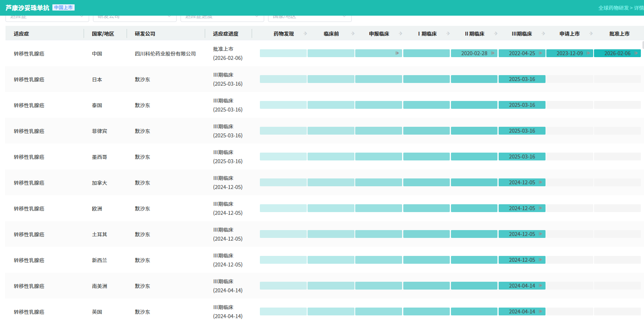Click detail icon in China's 申报临床 stage bar

pyautogui.click(x=397, y=53)
